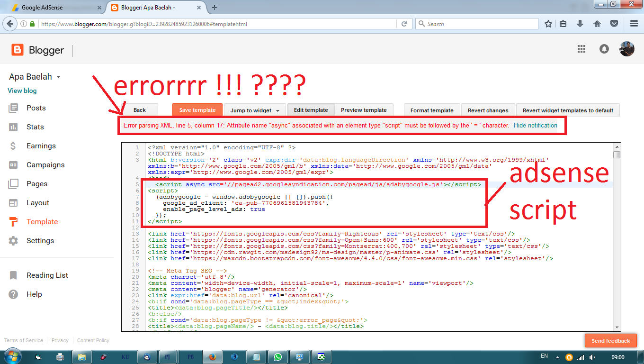This screenshot has width=644, height=364.
Task: Click the Campaigns icon in sidebar
Action: coord(13,165)
